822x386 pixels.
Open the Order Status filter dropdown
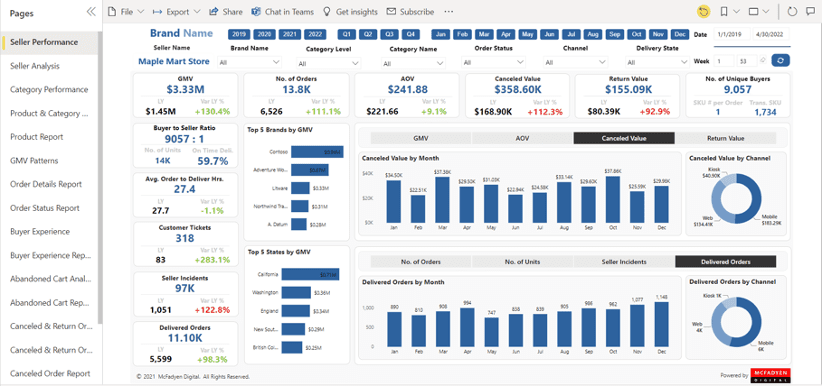pyautogui.click(x=493, y=62)
